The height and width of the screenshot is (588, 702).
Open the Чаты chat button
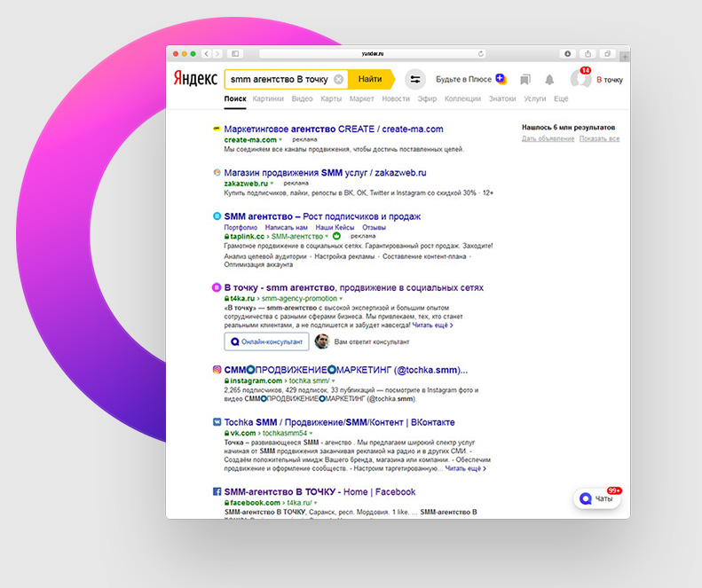(x=596, y=498)
